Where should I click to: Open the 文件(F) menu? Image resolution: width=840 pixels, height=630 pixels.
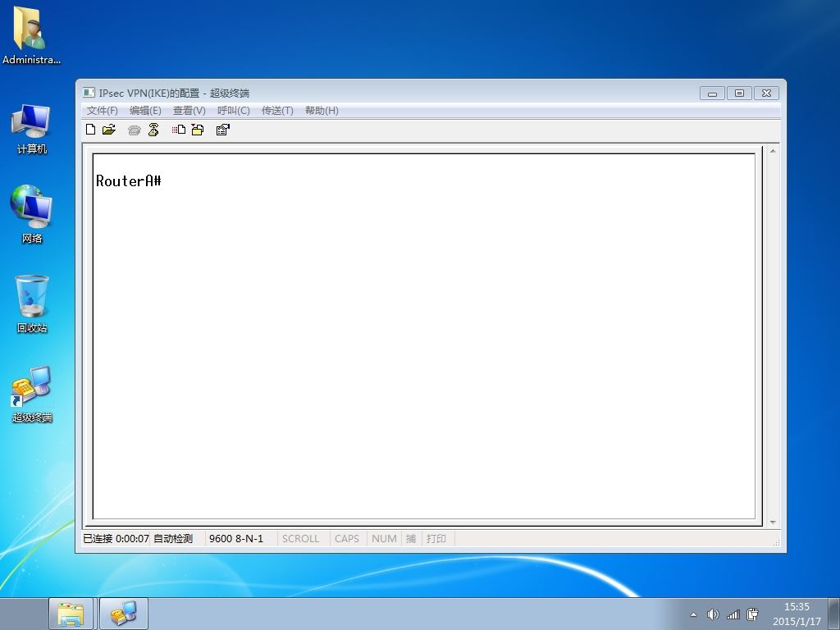click(x=102, y=111)
